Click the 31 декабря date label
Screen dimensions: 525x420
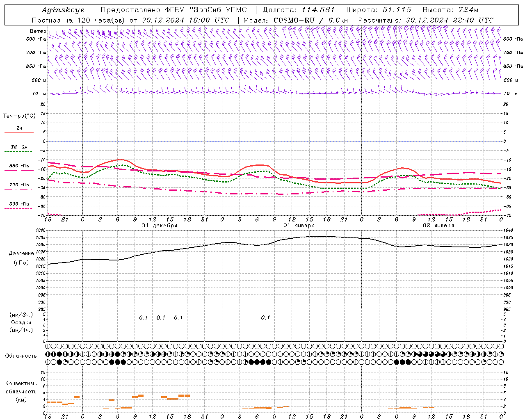(x=160, y=226)
